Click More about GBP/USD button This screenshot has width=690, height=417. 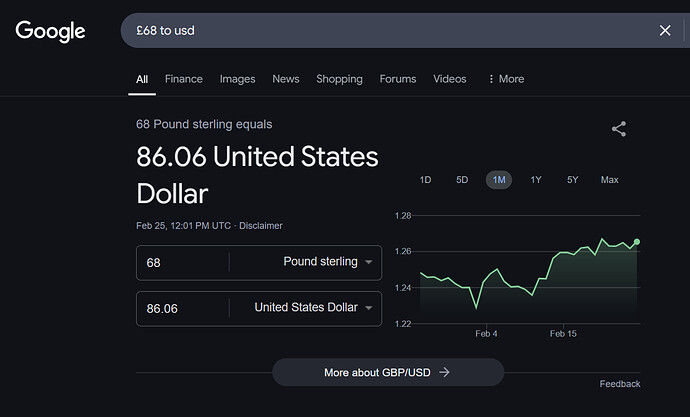[387, 372]
